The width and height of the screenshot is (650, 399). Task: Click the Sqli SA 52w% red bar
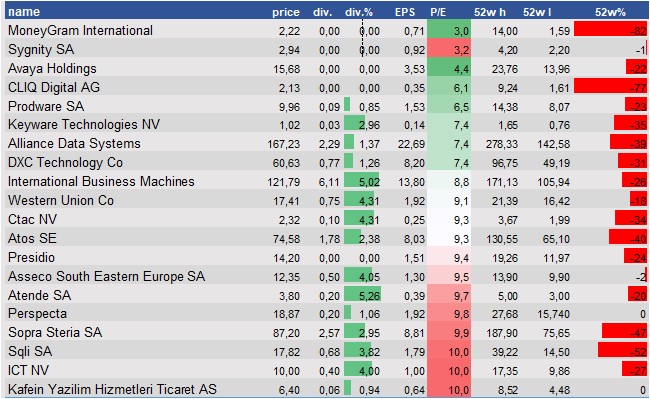(x=622, y=351)
